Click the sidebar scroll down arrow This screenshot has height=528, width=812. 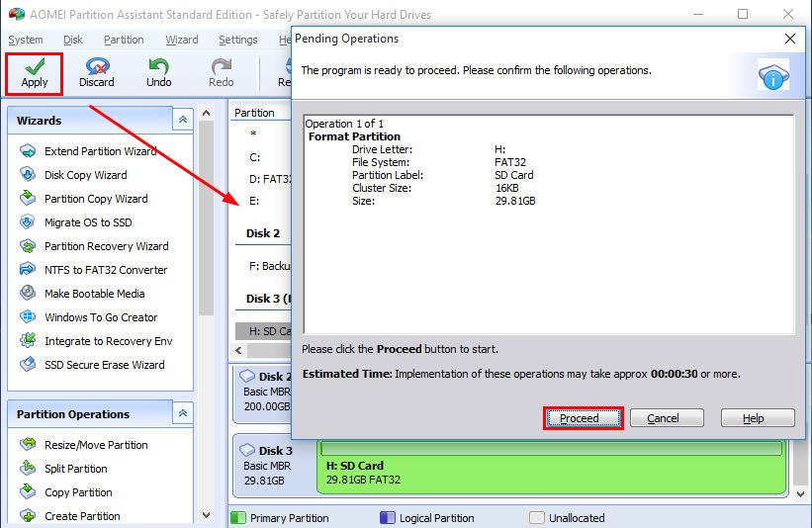click(x=206, y=515)
